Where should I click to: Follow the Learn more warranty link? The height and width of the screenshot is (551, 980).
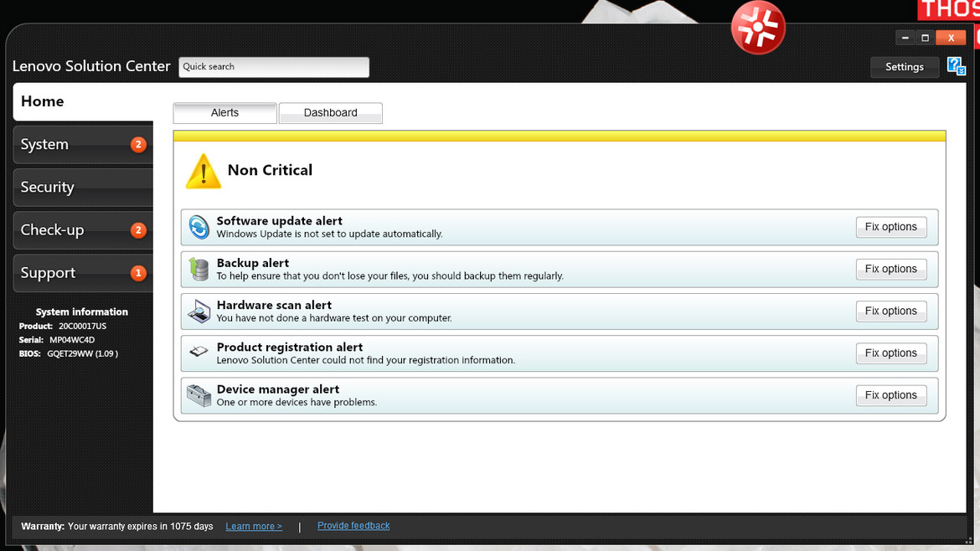coord(254,527)
